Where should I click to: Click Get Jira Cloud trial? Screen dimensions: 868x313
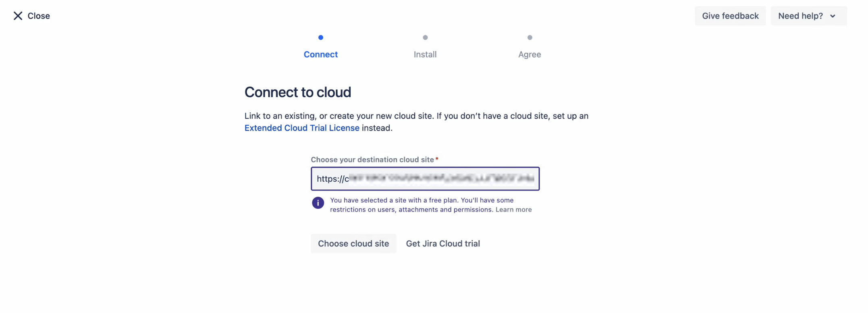(442, 243)
